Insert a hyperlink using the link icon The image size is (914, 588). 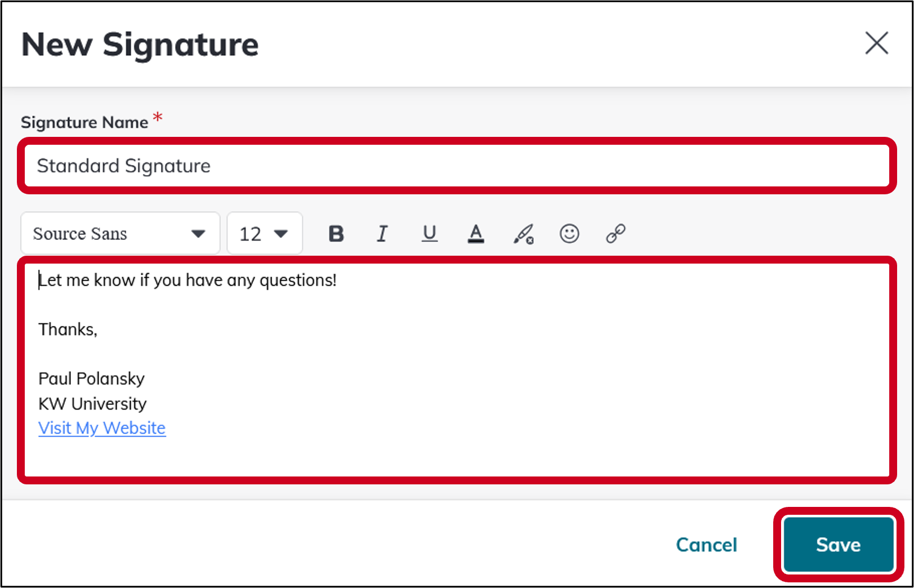pyautogui.click(x=615, y=233)
